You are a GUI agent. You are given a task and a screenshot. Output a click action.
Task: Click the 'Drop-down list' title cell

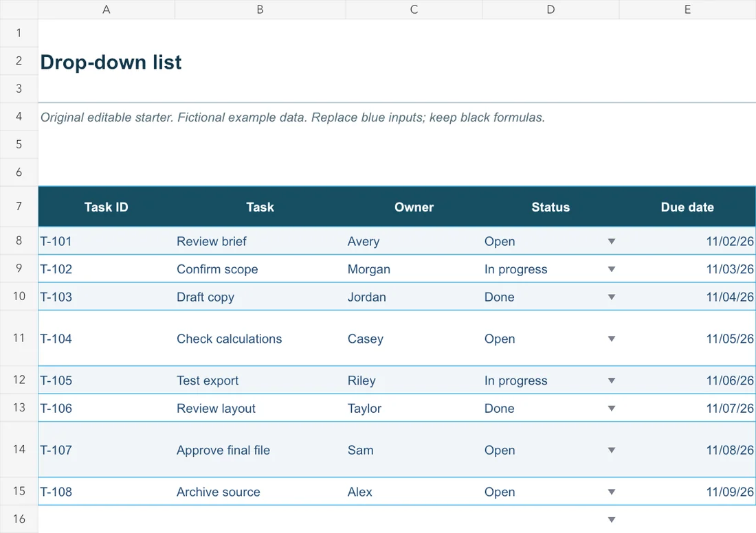tap(111, 63)
